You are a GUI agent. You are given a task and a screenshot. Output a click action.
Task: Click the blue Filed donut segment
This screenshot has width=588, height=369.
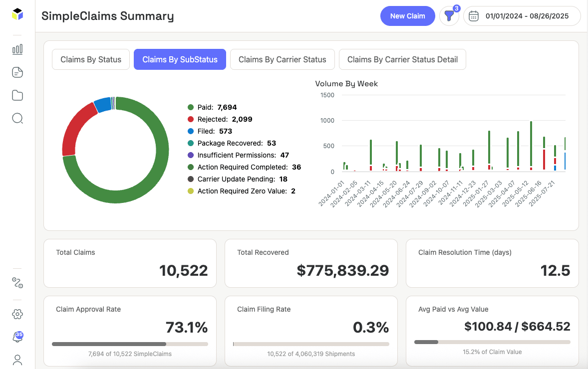click(102, 105)
